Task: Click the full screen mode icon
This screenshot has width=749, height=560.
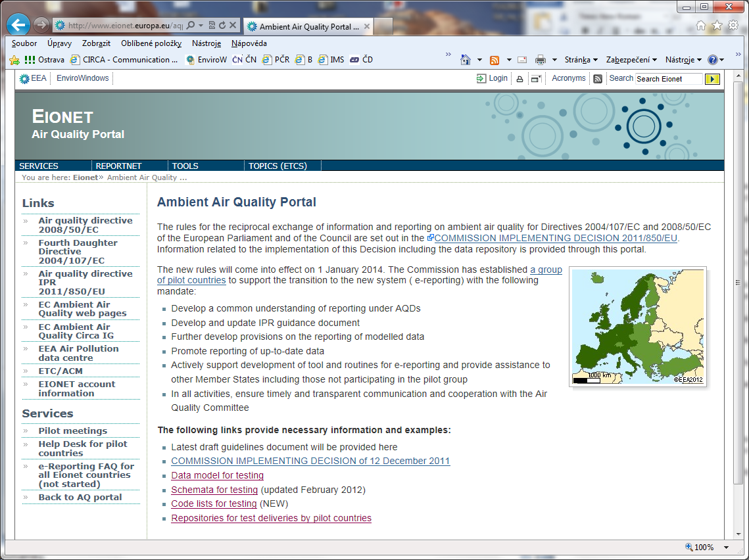Action: (536, 79)
